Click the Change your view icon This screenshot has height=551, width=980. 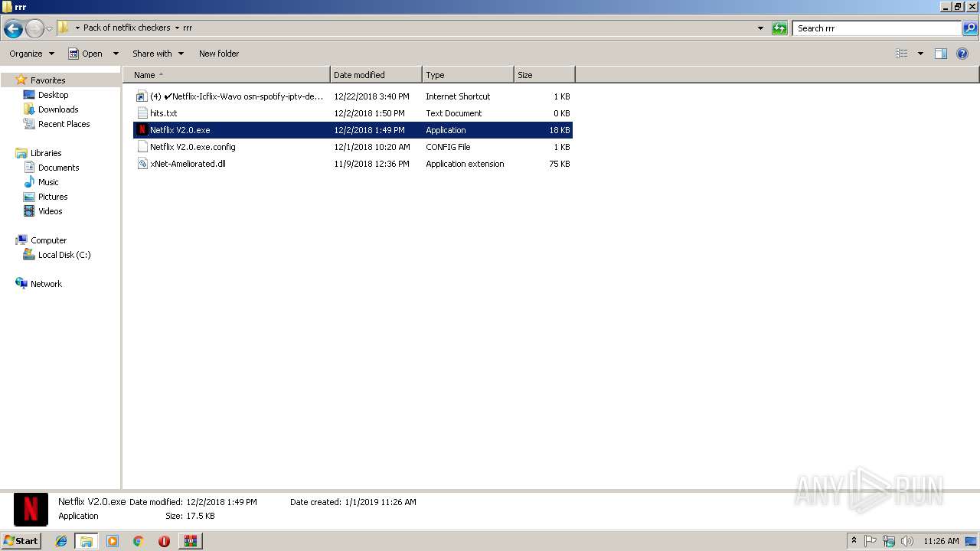902,54
